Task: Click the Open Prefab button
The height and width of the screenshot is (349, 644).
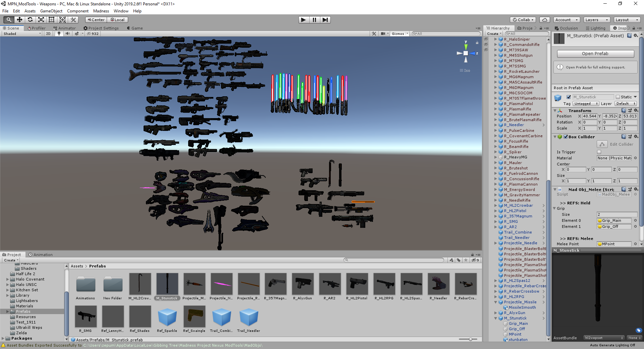Action: coord(595,53)
